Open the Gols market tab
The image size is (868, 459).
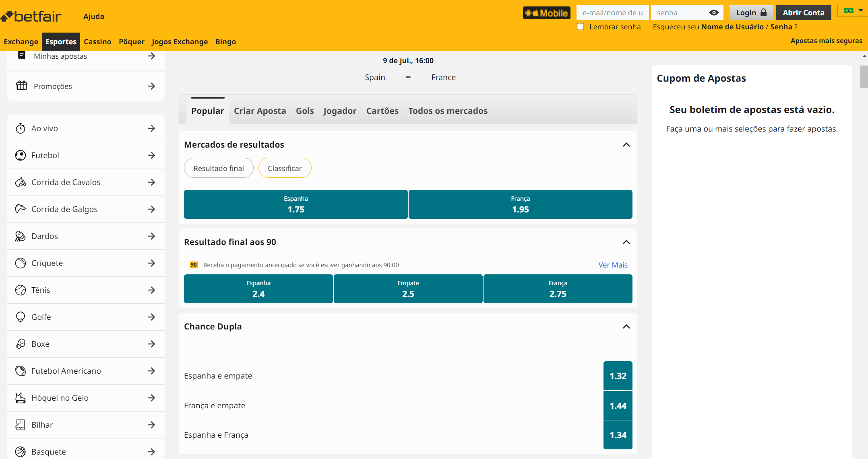(305, 111)
